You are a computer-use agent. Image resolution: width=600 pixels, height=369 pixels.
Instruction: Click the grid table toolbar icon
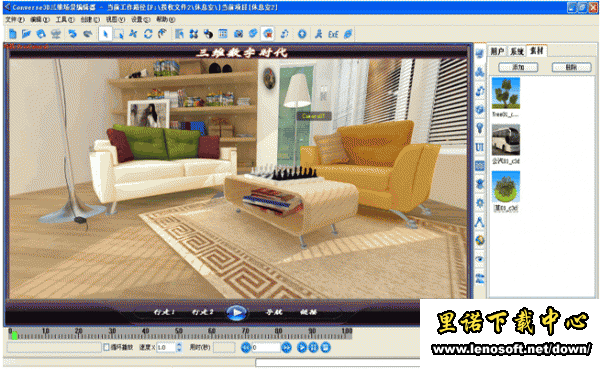click(223, 34)
